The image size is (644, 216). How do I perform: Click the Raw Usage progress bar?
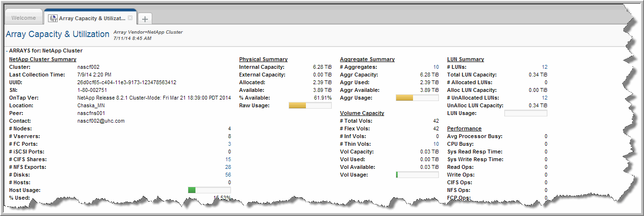pyautogui.click(x=310, y=105)
